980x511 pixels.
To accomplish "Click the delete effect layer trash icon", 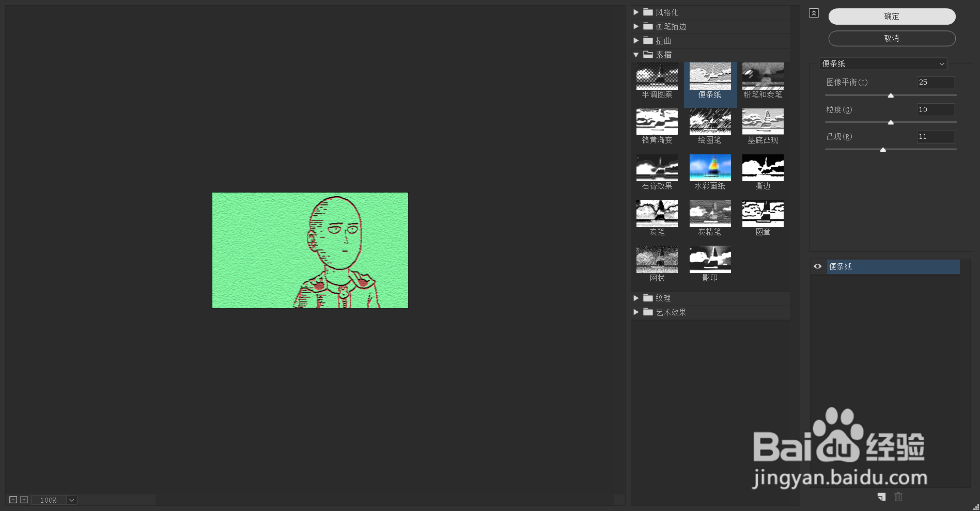I will tap(898, 497).
